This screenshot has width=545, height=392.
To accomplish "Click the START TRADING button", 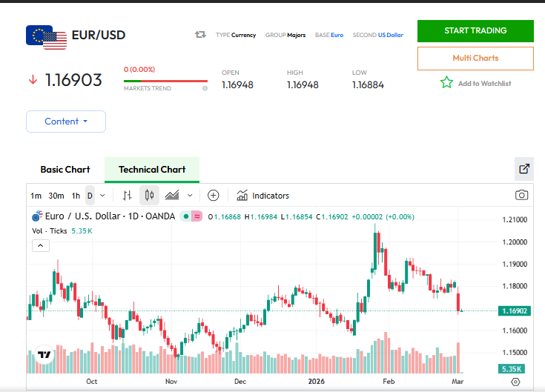I will coord(475,31).
